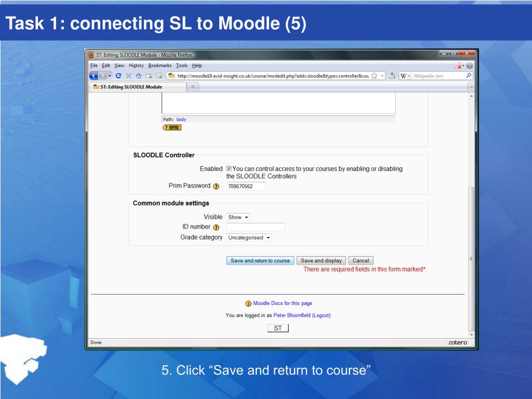The height and width of the screenshot is (399, 532).
Task: Click the second green-arrow toolbar icon before address bar
Action: (159, 76)
